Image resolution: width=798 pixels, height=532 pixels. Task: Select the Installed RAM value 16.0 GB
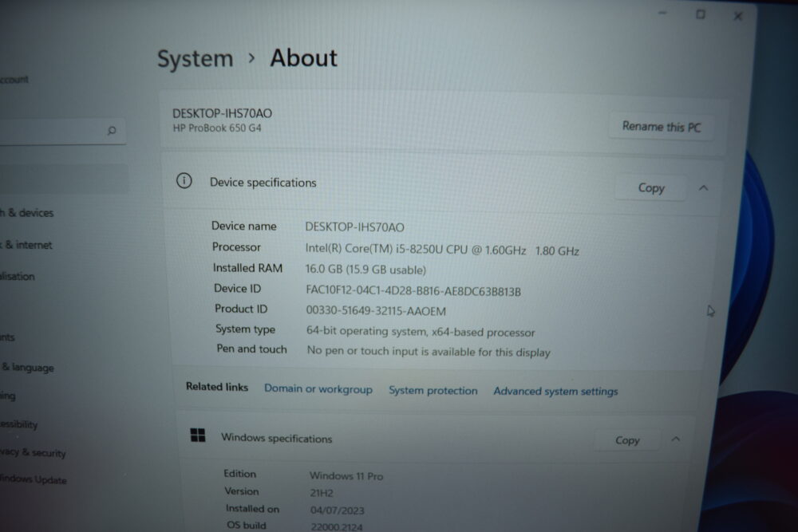coord(324,269)
